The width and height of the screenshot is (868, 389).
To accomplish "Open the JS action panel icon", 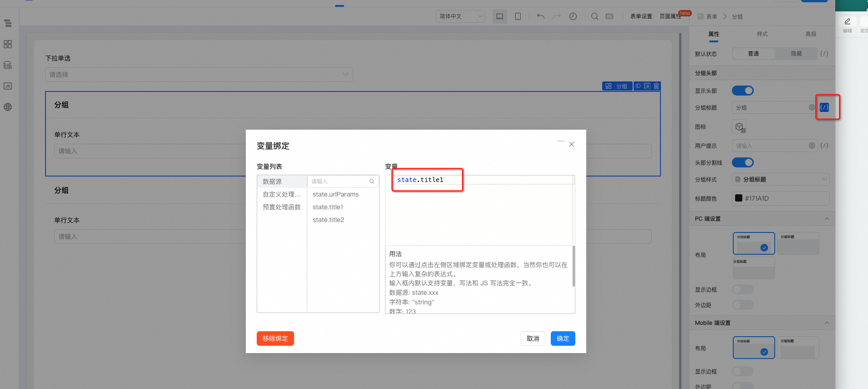I will point(8,86).
